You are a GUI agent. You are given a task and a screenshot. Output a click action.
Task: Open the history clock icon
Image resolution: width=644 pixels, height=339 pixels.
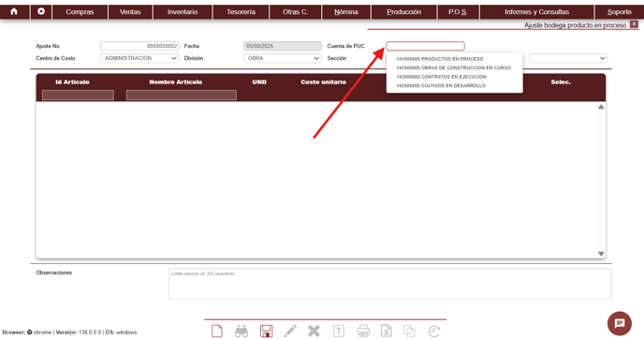433,331
